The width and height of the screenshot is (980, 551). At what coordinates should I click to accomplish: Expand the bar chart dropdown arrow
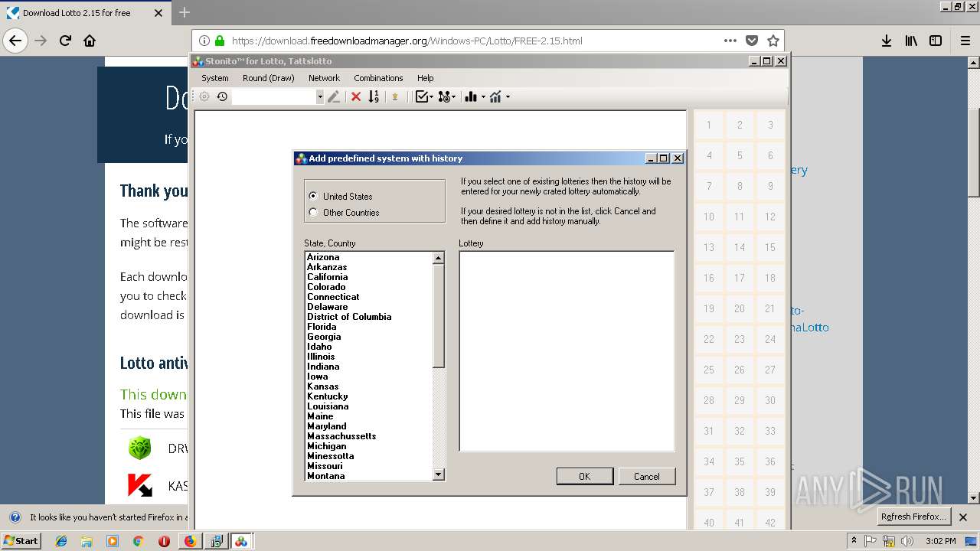[x=483, y=96]
